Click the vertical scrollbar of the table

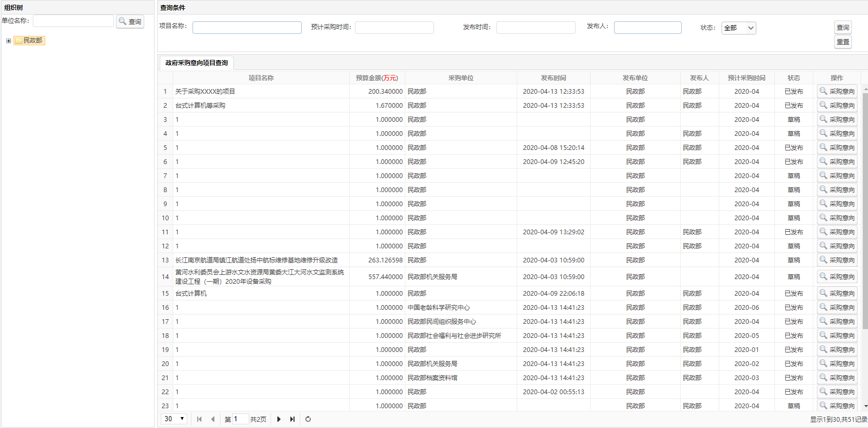(x=865, y=208)
